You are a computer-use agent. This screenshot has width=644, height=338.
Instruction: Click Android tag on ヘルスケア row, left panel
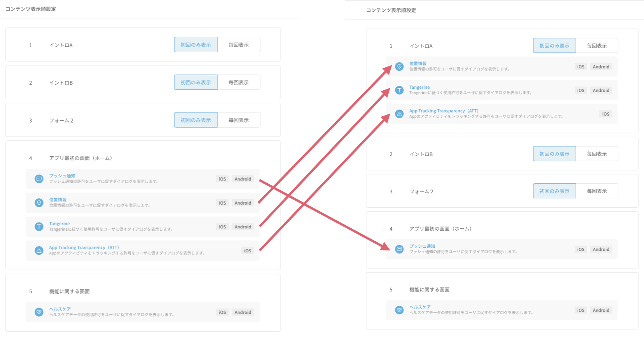tap(243, 312)
